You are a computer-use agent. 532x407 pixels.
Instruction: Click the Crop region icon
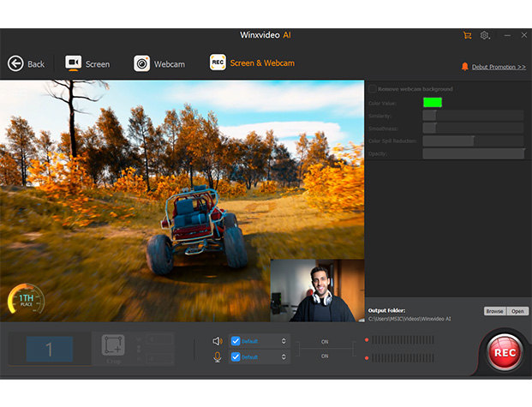[x=113, y=345]
